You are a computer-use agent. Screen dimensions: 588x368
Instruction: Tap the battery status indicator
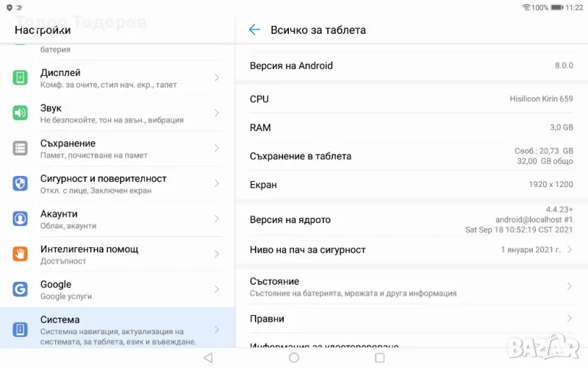tap(558, 7)
